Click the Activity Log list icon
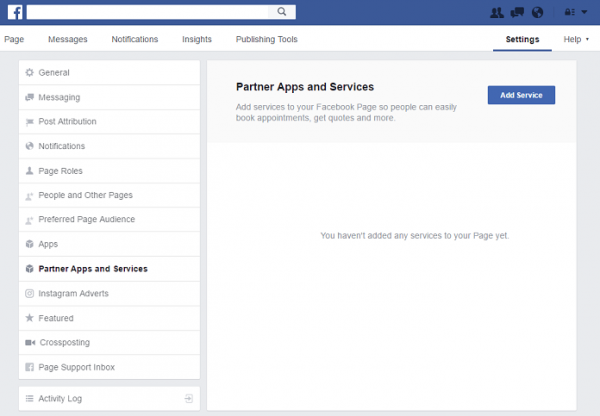Viewport: 600px width, 416px height. click(x=29, y=398)
